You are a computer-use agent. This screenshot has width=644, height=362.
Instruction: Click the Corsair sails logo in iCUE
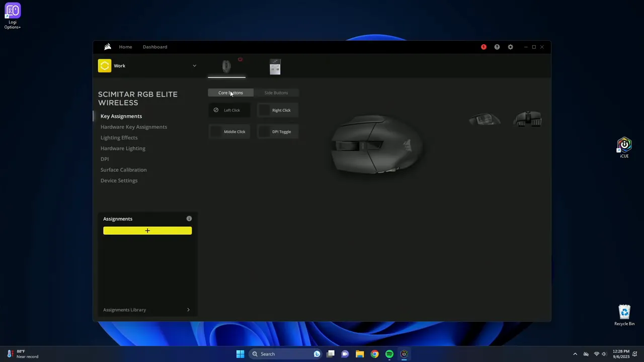point(107,47)
